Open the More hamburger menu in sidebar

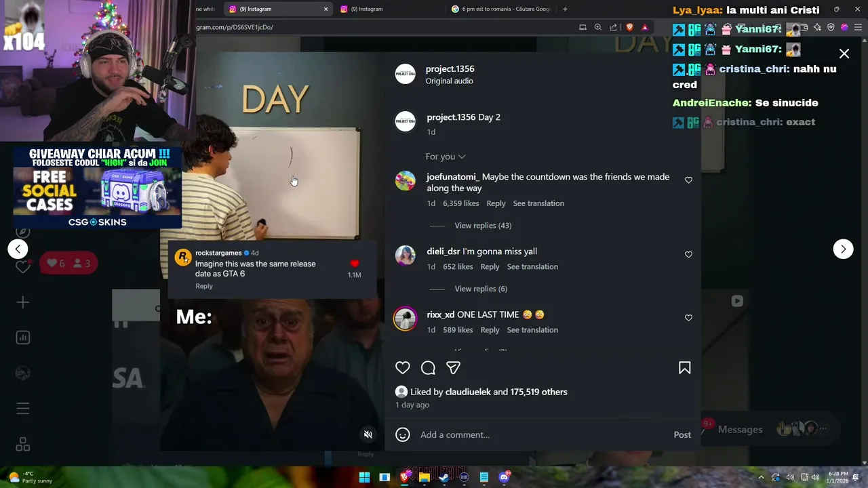pyautogui.click(x=22, y=409)
